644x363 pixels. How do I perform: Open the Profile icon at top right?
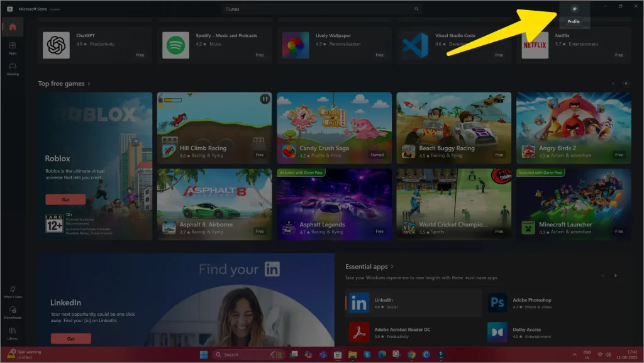(x=573, y=9)
